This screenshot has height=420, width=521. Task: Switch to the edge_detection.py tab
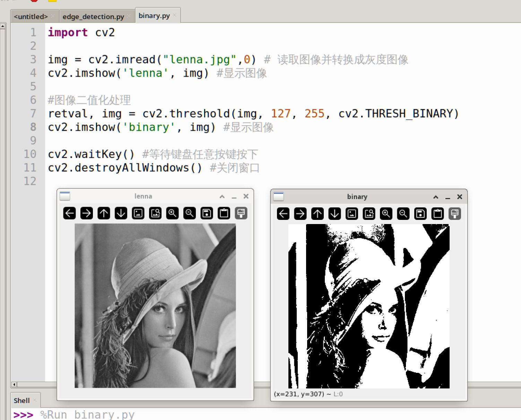click(x=93, y=16)
